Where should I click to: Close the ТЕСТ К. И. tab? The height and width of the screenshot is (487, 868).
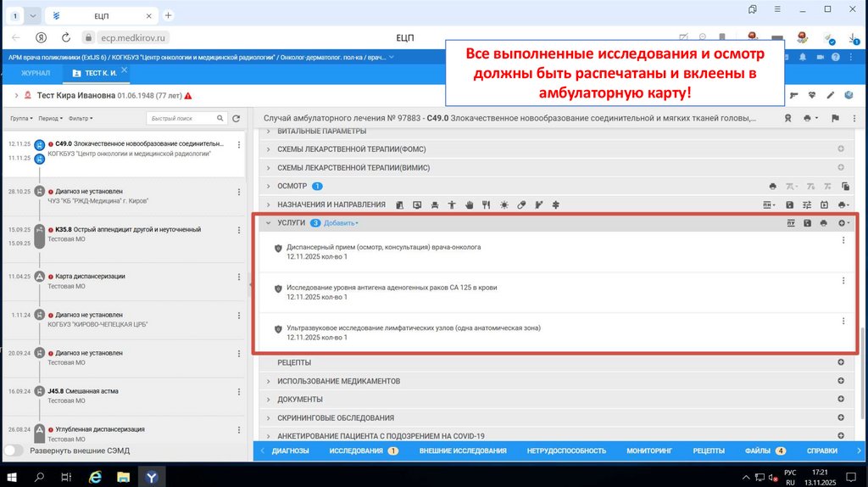(x=124, y=70)
